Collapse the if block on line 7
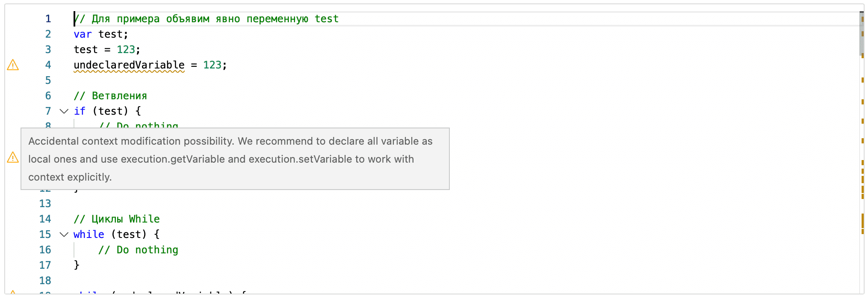Viewport: 868px width, 297px height. [64, 111]
